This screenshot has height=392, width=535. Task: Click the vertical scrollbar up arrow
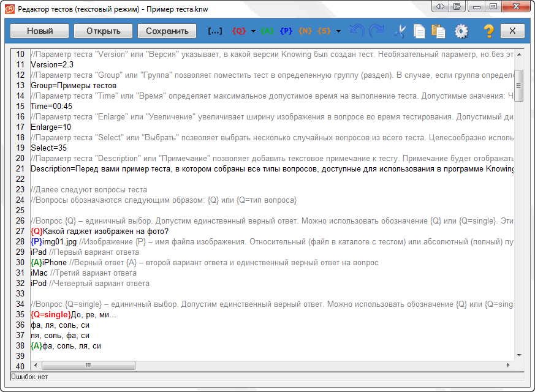tap(519, 55)
